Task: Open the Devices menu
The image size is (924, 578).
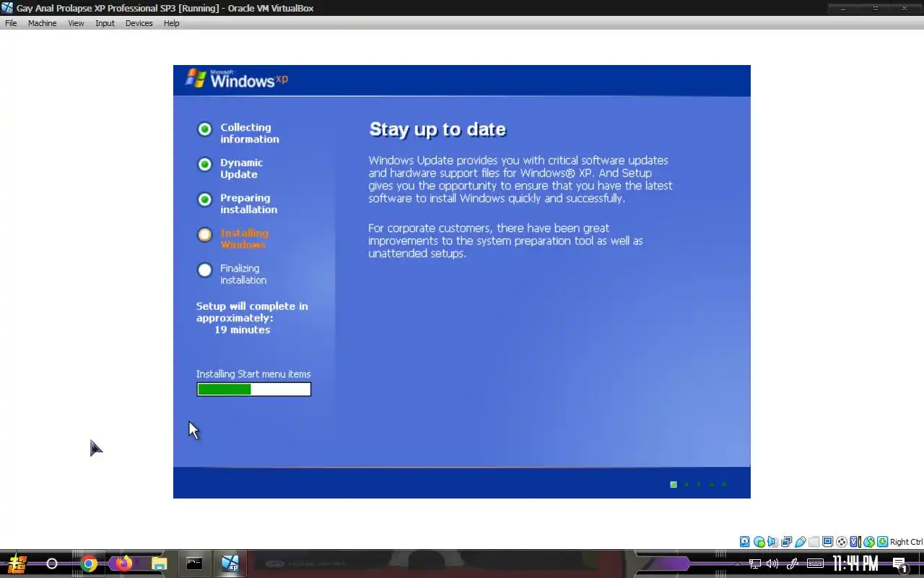Action: (139, 23)
